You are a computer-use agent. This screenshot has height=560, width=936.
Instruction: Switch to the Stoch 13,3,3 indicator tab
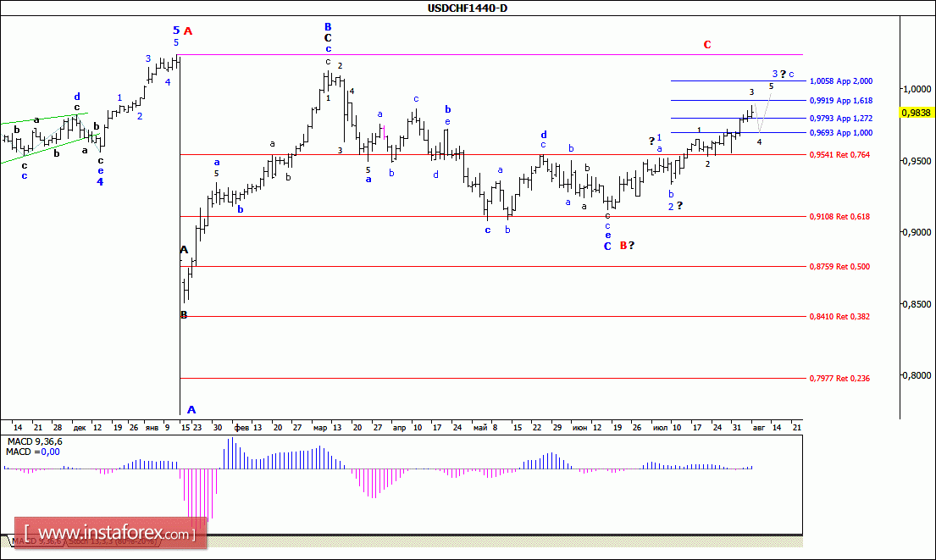pos(112,541)
